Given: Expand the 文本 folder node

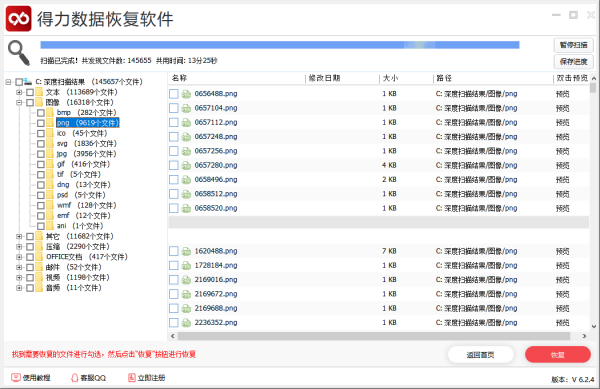Looking at the screenshot, I should [x=19, y=92].
